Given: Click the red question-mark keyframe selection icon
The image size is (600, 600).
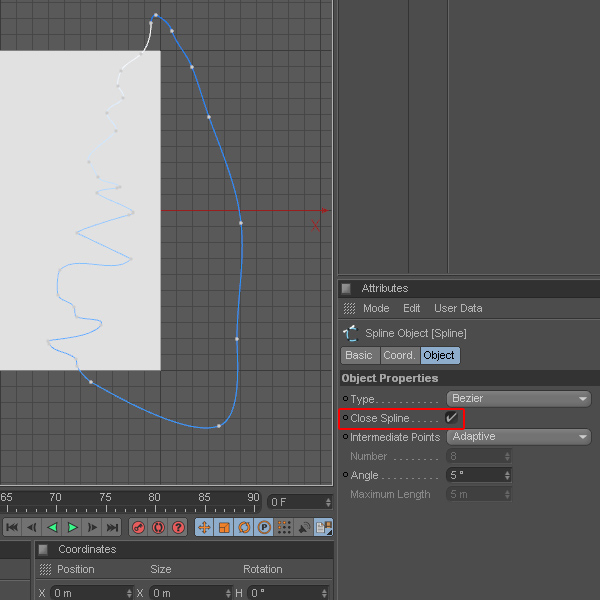Looking at the screenshot, I should [x=178, y=527].
